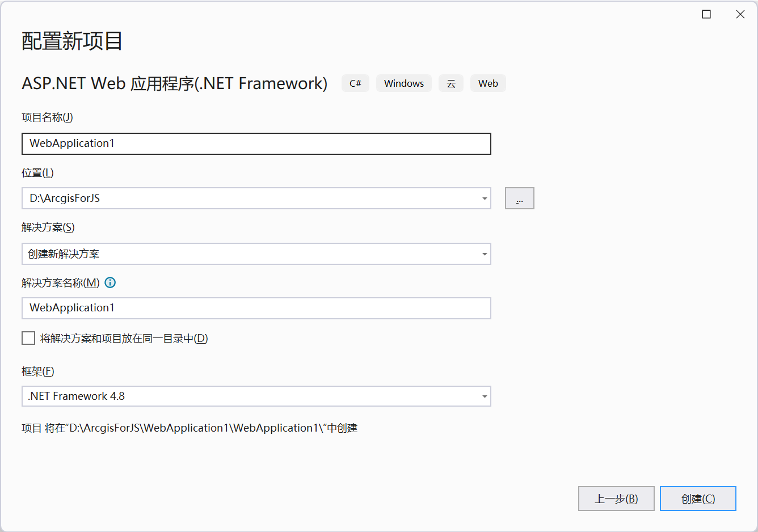Close the configure project dialog
This screenshot has height=532, width=758.
pos(740,14)
